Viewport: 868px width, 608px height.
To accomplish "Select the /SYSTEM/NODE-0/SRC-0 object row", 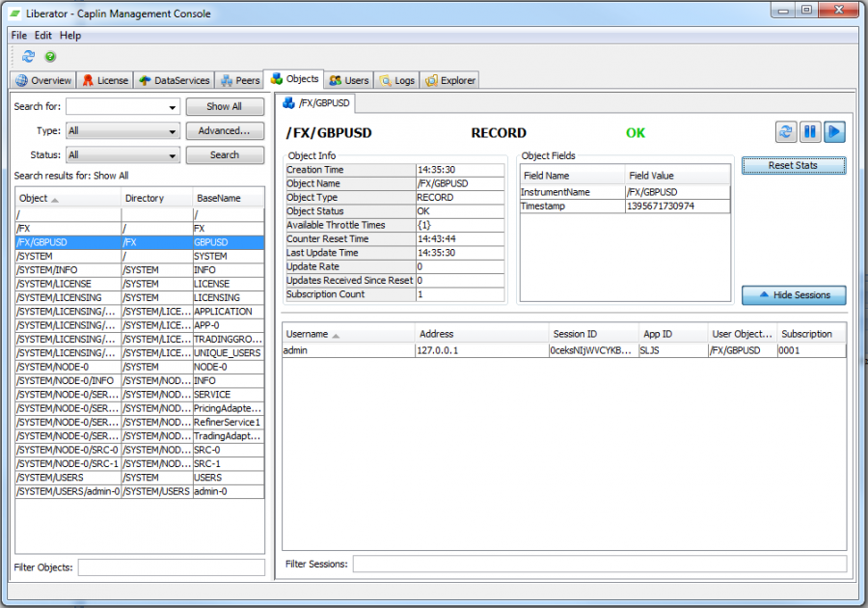I will (140, 450).
